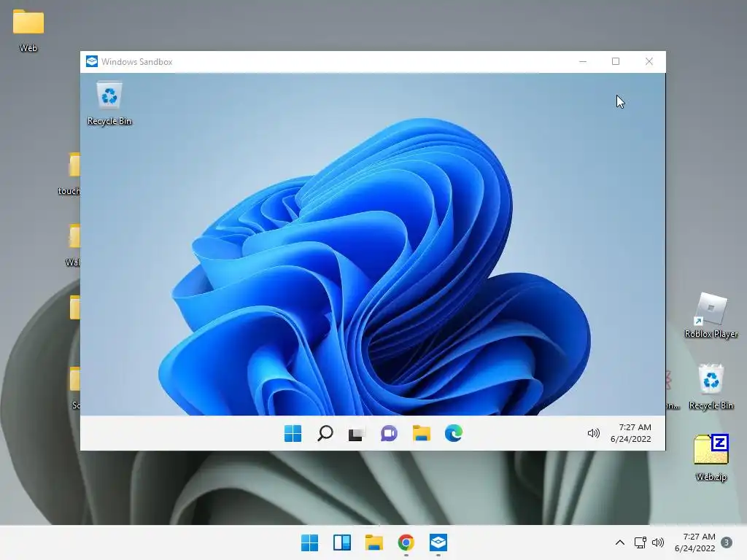Image resolution: width=747 pixels, height=560 pixels.
Task: Minimize the Windows Sandbox window
Action: point(583,61)
